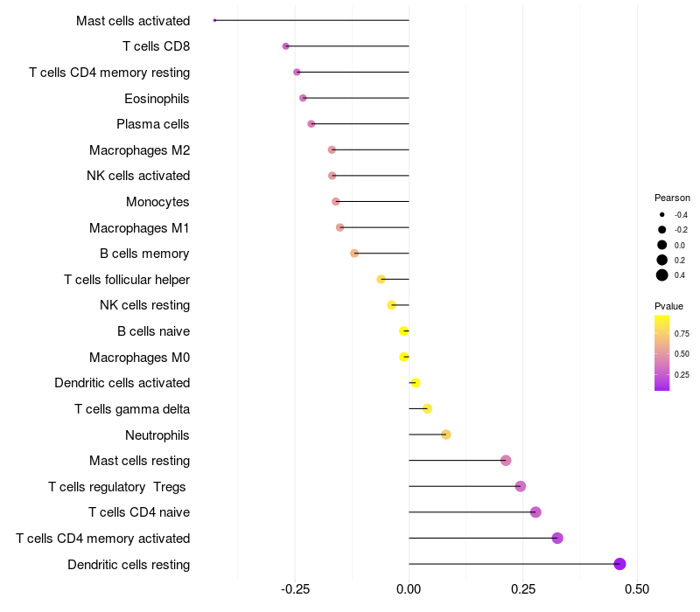Click the Pvalue legend title
The width and height of the screenshot is (700, 612).
click(x=668, y=306)
